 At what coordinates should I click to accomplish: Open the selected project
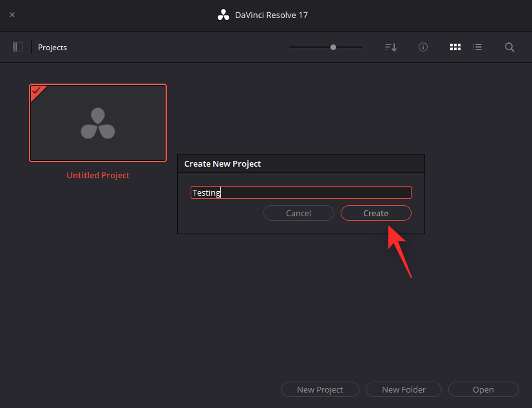pos(483,389)
